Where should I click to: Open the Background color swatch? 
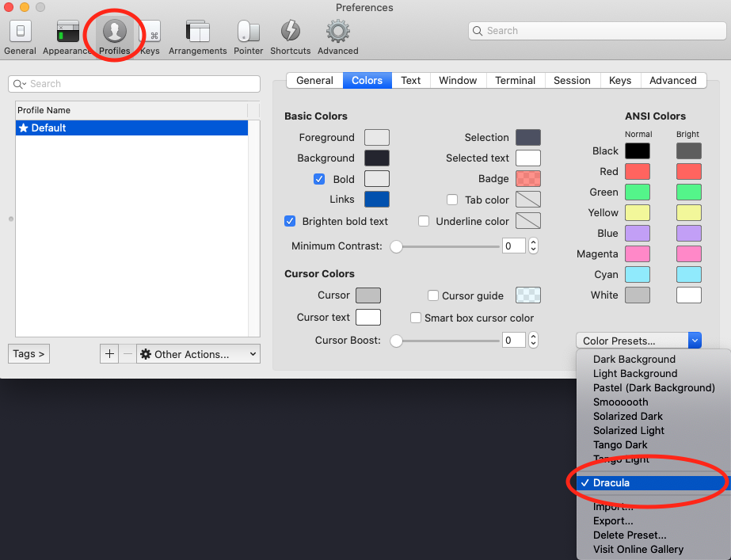click(x=377, y=158)
